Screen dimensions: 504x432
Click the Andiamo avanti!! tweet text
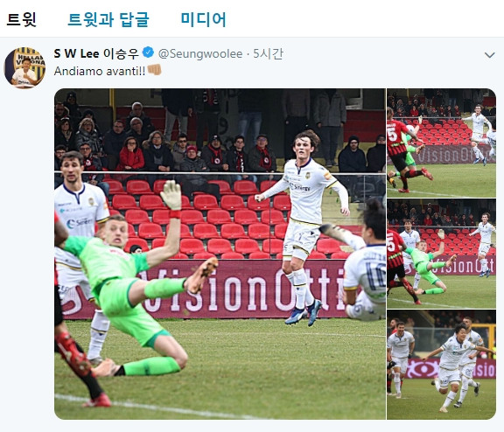[100, 71]
